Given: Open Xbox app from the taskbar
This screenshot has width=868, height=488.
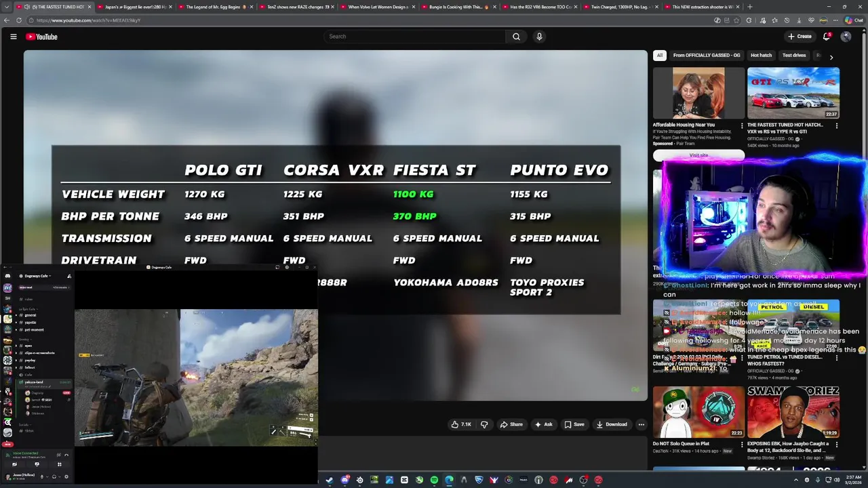Looking at the screenshot, I should pyautogui.click(x=419, y=480).
